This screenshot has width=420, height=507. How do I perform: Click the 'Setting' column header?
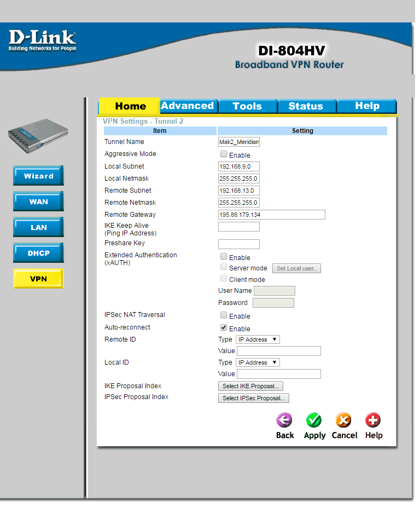302,131
